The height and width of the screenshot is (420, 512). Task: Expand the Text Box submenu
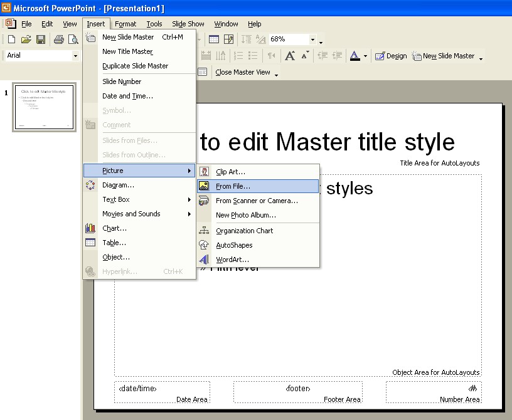click(x=139, y=199)
